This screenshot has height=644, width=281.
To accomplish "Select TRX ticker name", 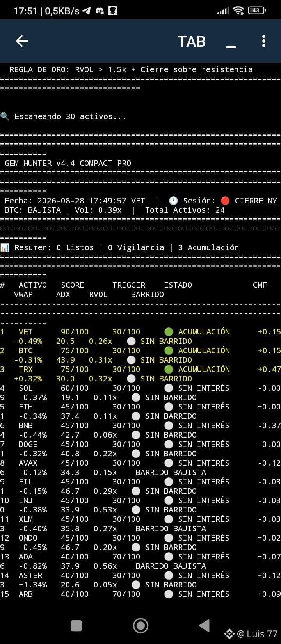I will [26, 369].
